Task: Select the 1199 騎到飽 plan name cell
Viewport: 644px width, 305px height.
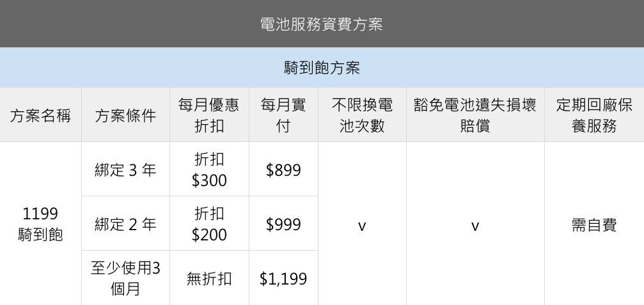Action: click(41, 224)
